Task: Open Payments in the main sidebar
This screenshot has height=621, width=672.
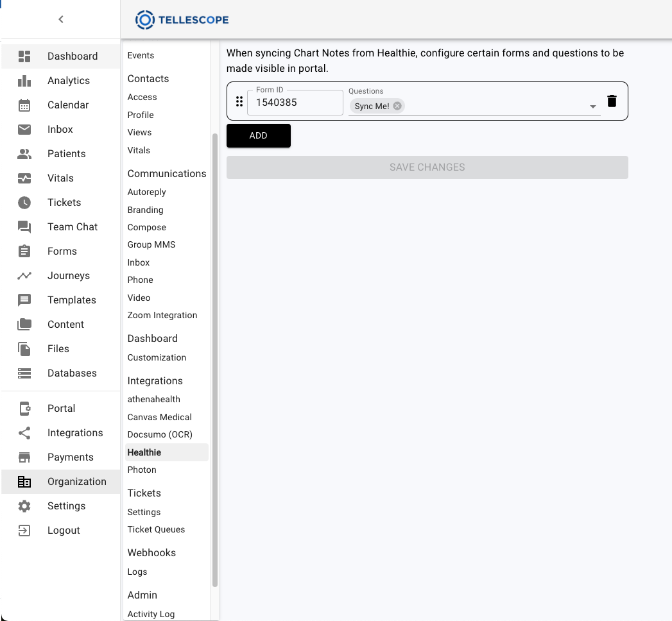Action: 60,457
